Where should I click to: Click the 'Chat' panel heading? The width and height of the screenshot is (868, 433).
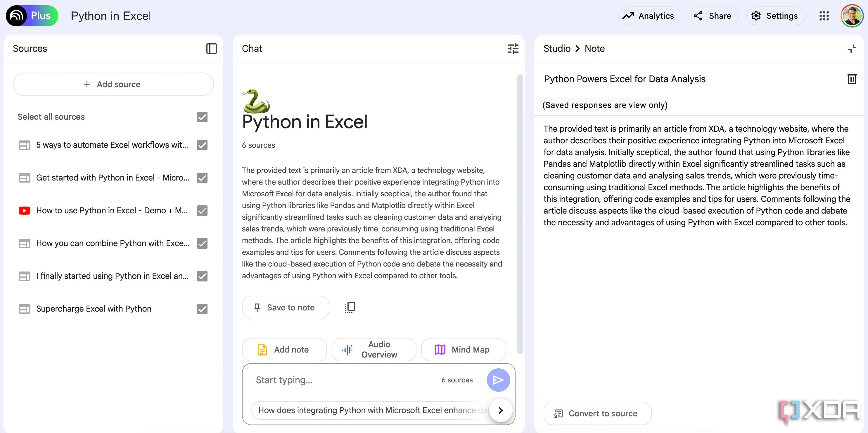(x=252, y=49)
